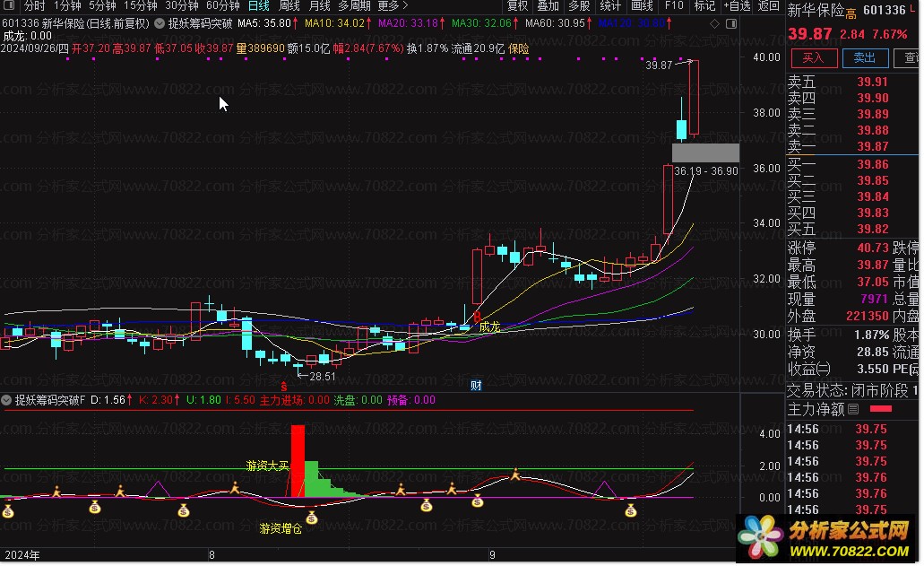Click the 2024年 date axis label
This screenshot has width=924, height=566.
(x=22, y=555)
